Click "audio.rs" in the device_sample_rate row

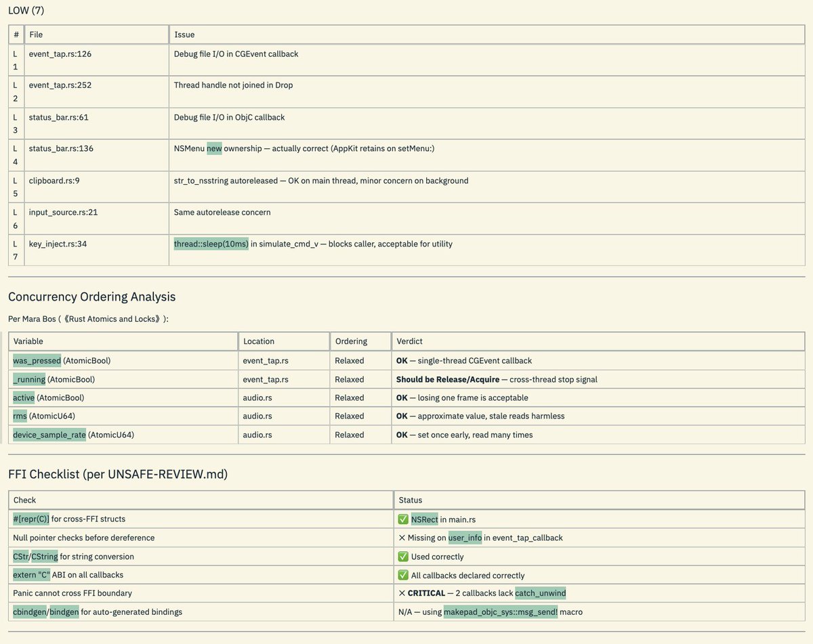tap(257, 435)
